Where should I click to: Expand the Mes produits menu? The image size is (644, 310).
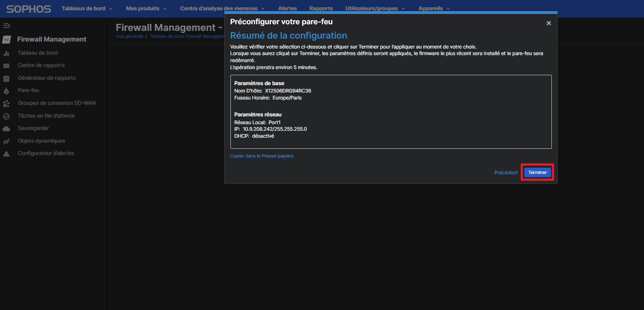[x=146, y=8]
